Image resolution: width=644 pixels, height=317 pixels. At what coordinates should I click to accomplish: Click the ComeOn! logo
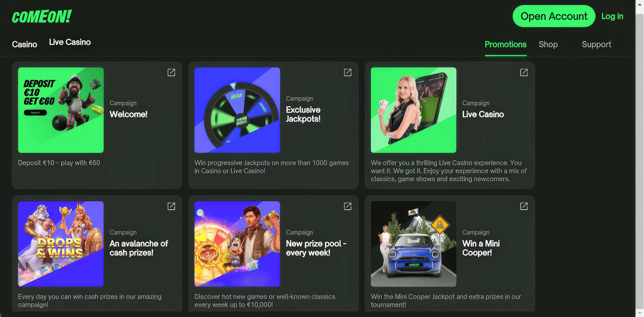(x=42, y=16)
